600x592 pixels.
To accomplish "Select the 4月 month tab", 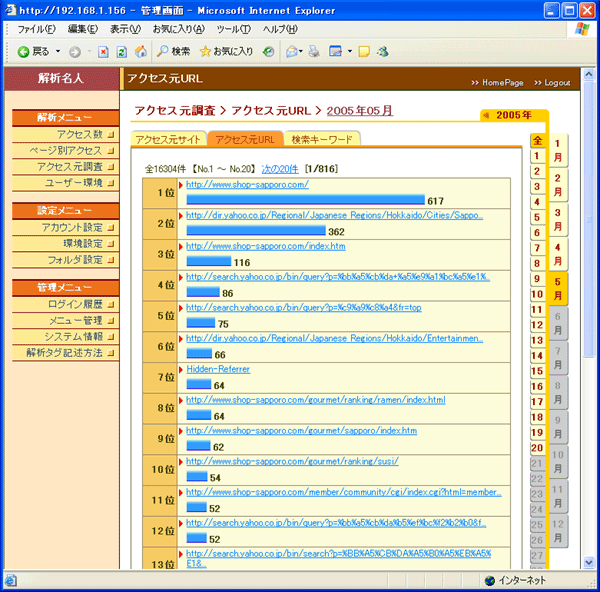I will click(558, 254).
